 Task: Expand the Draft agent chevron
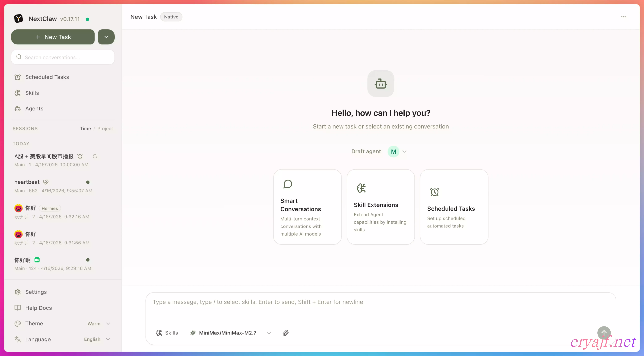coord(404,152)
